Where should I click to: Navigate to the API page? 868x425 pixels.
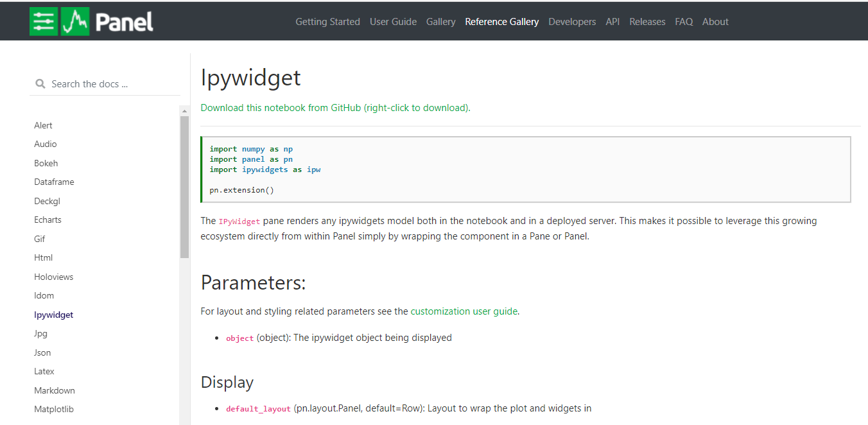pos(612,22)
